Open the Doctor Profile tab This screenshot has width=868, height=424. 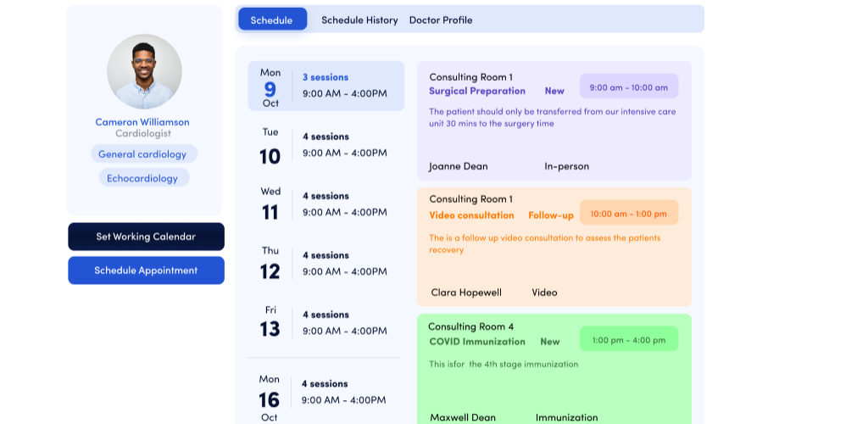[x=441, y=20]
